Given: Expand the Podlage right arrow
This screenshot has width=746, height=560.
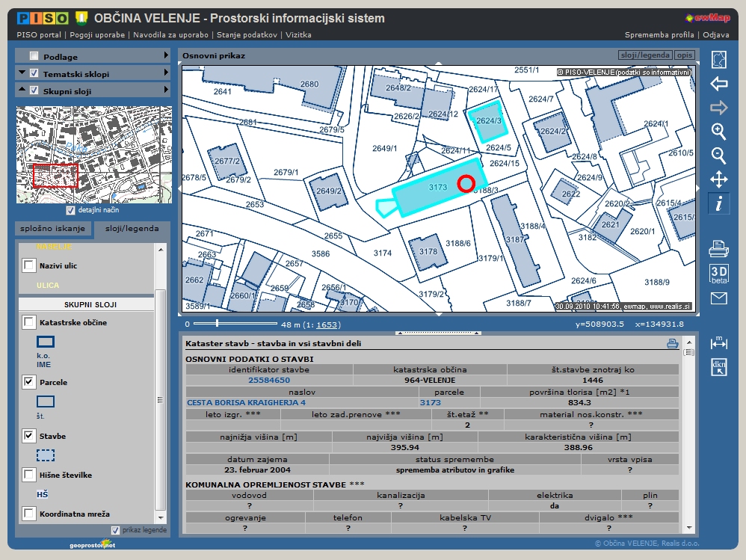Looking at the screenshot, I should [x=166, y=56].
